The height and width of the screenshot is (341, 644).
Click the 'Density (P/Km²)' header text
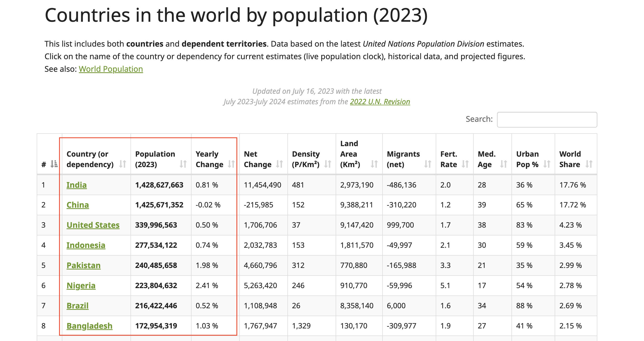coord(306,159)
